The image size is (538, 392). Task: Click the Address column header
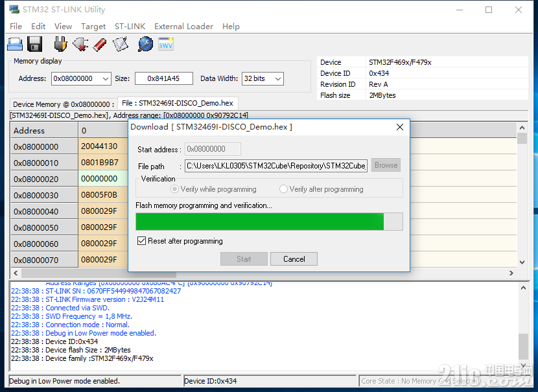[x=44, y=130]
